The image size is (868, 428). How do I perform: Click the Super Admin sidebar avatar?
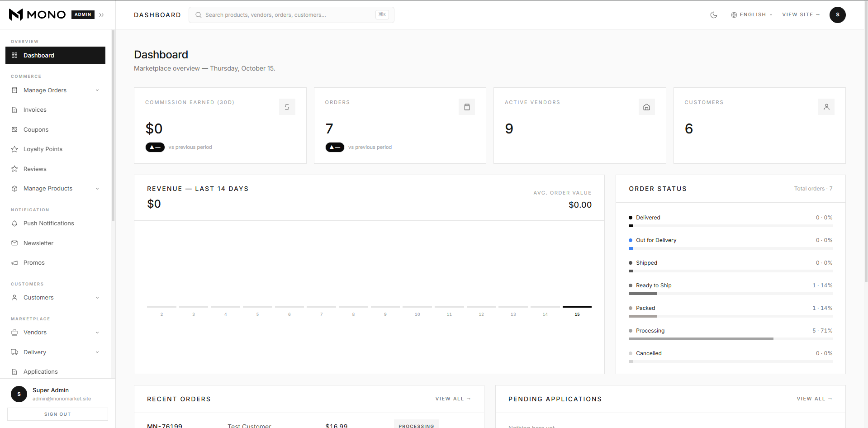tap(19, 394)
